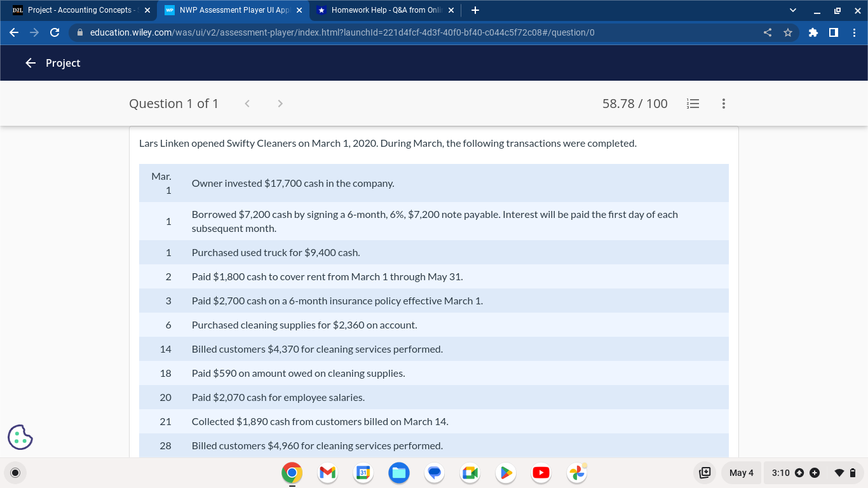Launch YouTube from the shelf
Screen dimensions: 868x488
coord(541,473)
